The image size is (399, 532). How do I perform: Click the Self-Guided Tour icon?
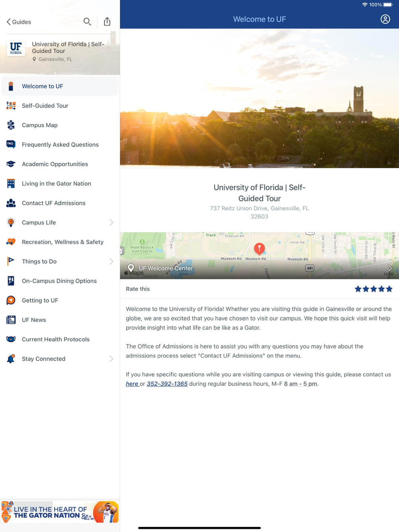11,106
